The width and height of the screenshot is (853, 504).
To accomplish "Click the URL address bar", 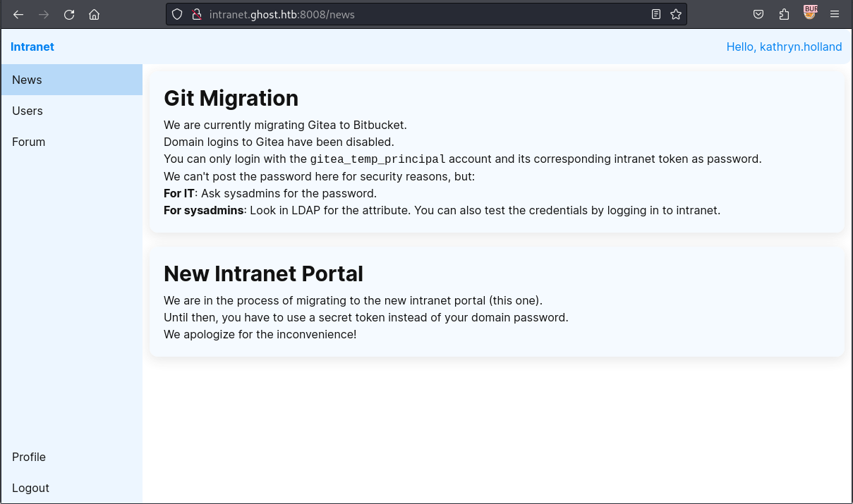I will pos(426,14).
